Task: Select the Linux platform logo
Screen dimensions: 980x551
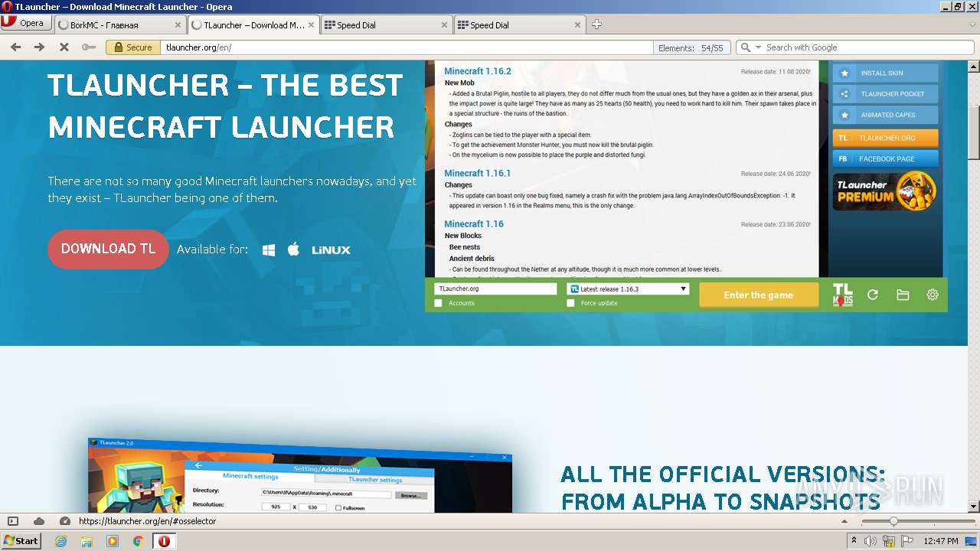Action: [x=331, y=250]
